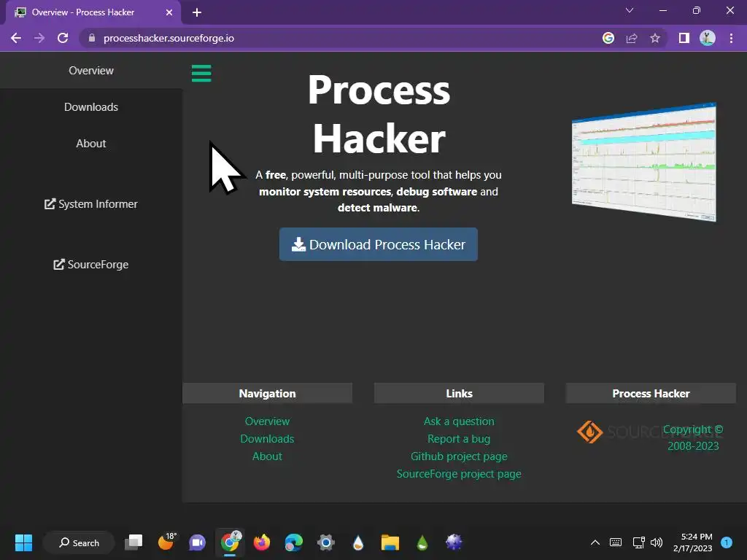Open the Chat camera app on taskbar
Screen dimensions: 747x560
pyautogui.click(x=197, y=542)
